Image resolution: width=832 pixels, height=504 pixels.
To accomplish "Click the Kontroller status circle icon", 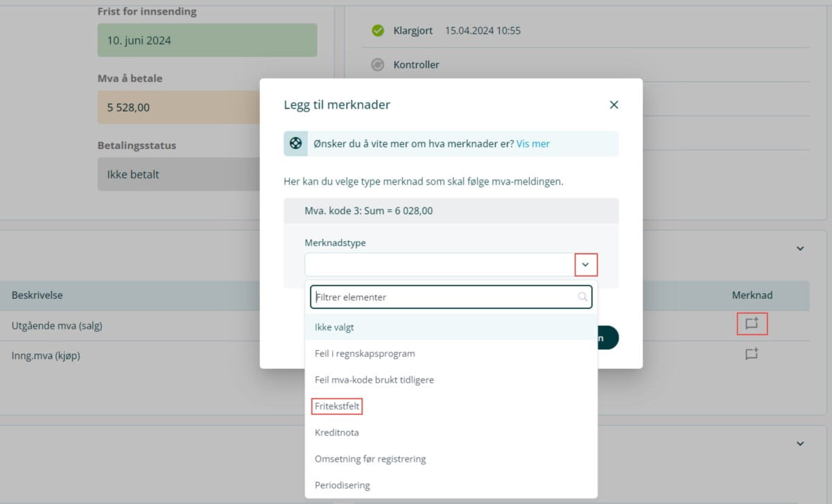I will [x=378, y=64].
